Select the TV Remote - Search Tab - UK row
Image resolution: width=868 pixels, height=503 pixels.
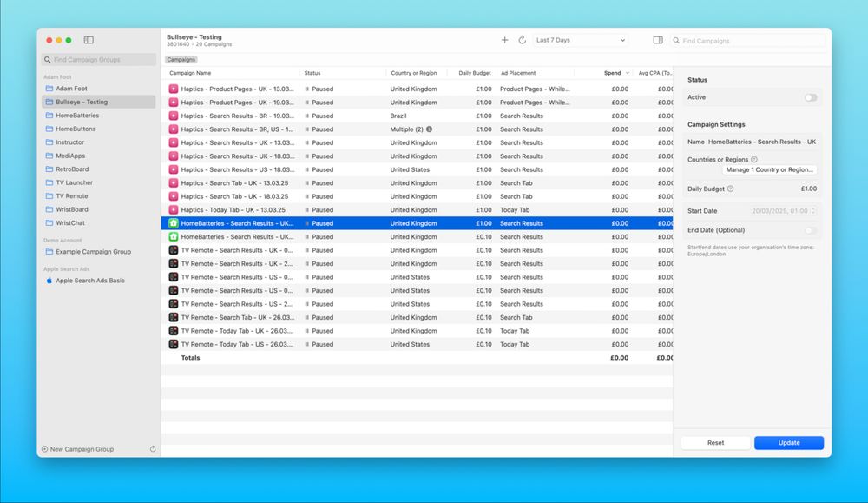[x=417, y=317]
